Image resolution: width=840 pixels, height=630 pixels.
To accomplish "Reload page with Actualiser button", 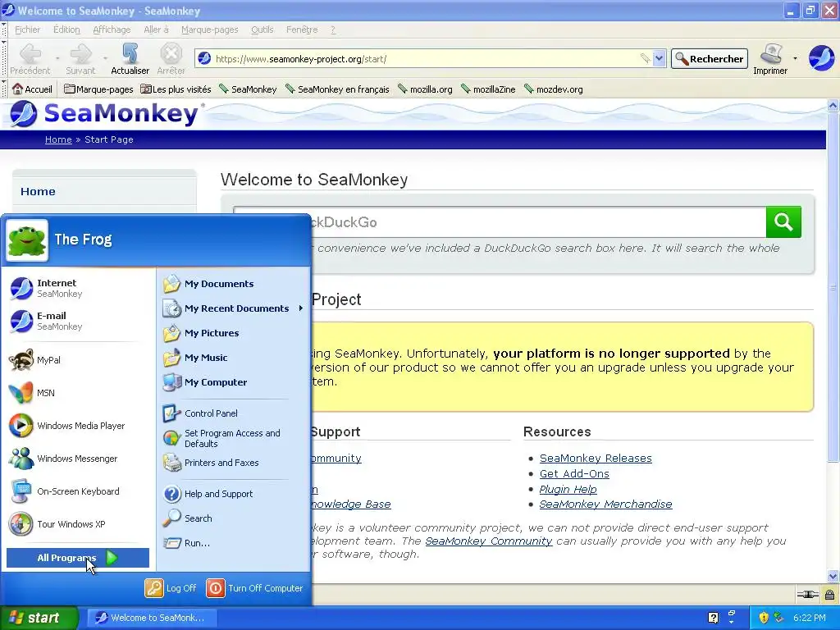I will [x=130, y=59].
